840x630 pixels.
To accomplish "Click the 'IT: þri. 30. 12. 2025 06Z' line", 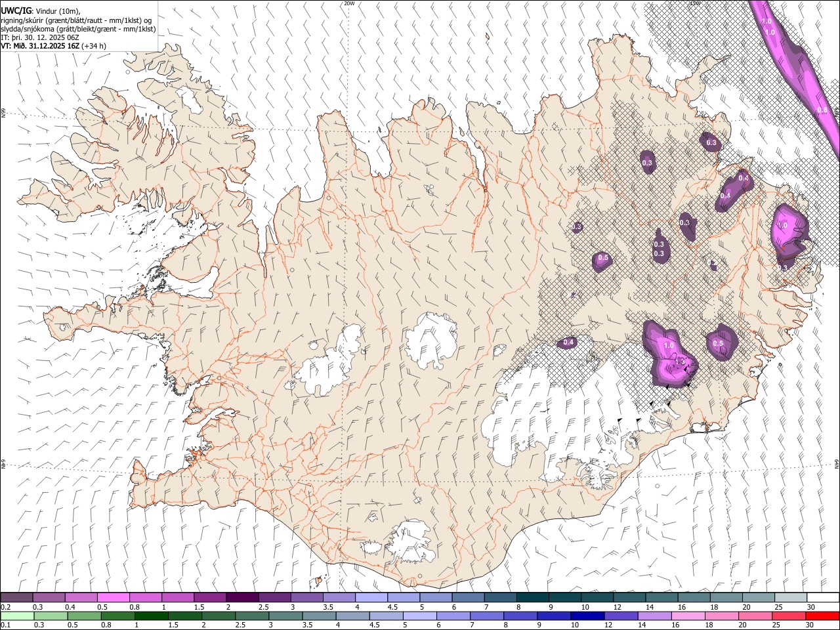I will point(39,37).
